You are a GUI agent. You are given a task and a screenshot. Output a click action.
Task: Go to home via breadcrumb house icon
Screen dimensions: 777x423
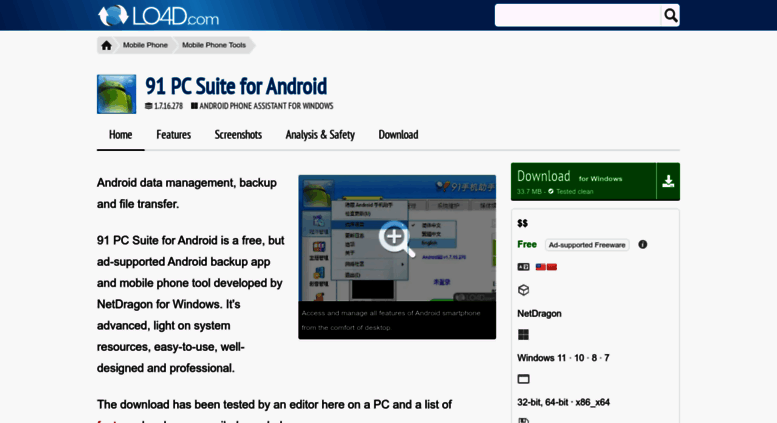pos(106,46)
